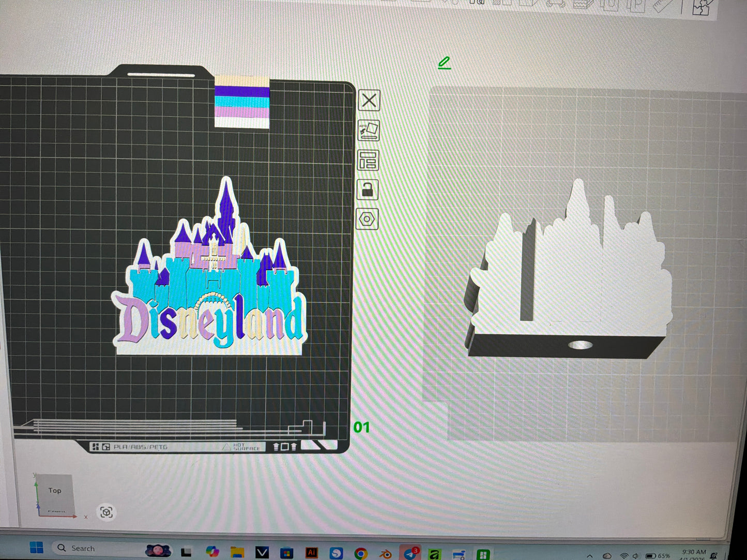Edit the plate name with the pencil
The height and width of the screenshot is (560, 747).
click(x=444, y=63)
